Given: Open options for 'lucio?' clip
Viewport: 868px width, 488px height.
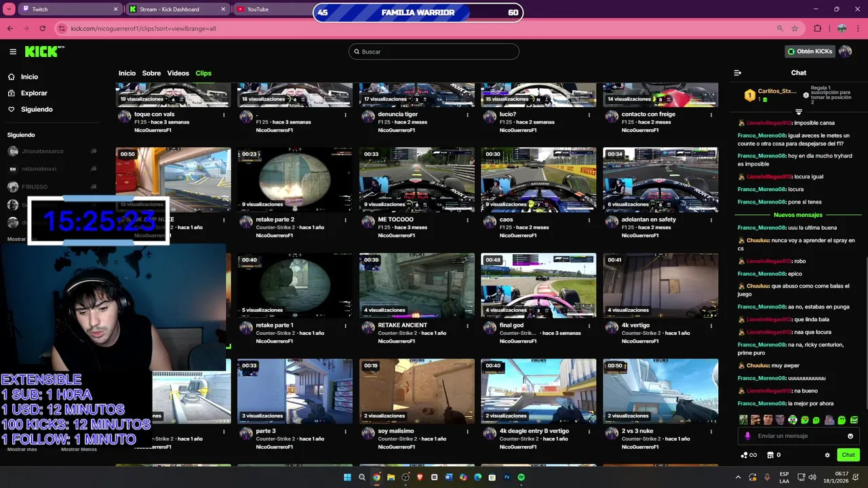Looking at the screenshot, I should (x=590, y=115).
